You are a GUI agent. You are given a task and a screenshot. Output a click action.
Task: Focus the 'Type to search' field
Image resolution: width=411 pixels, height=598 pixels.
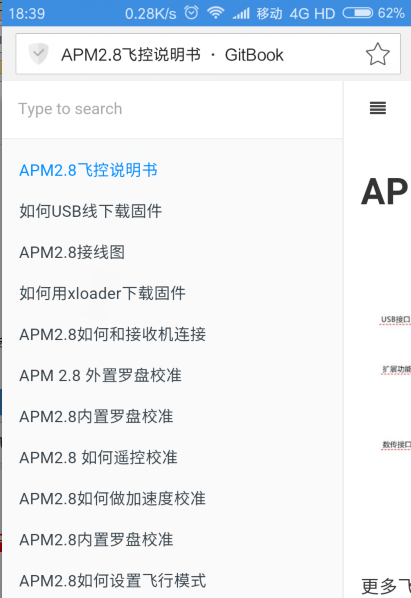[173, 109]
